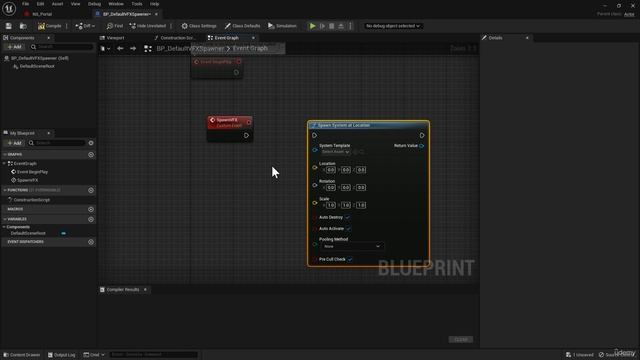Click the Simulation toolbar button
The width and height of the screenshot is (640, 360).
(282, 26)
